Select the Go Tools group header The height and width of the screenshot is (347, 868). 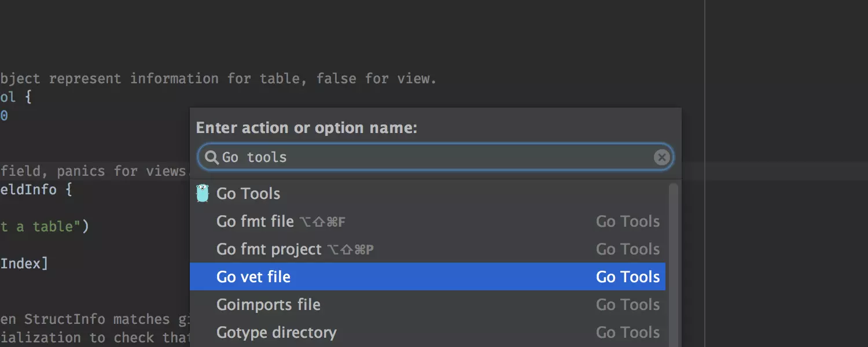(248, 194)
